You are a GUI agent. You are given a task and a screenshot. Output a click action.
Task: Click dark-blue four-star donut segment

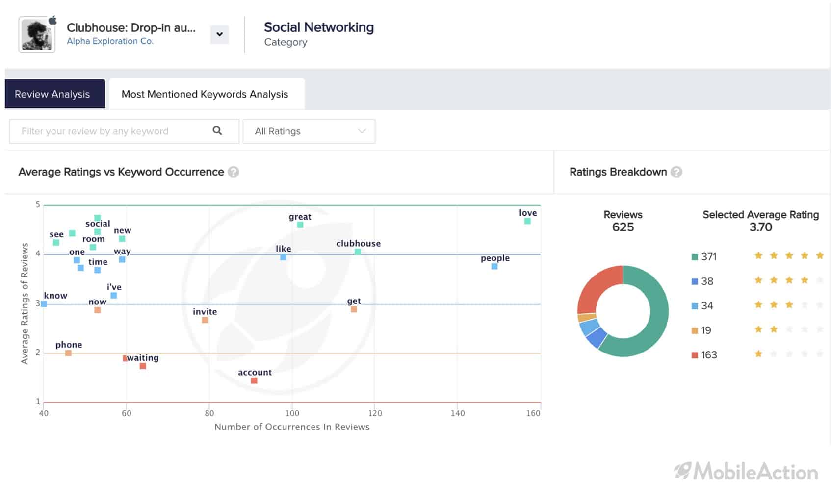(596, 337)
